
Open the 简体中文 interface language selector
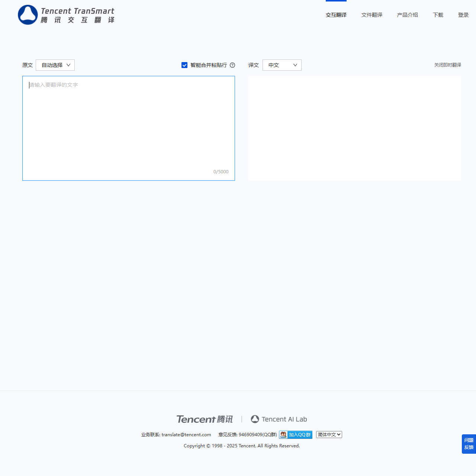(329, 435)
